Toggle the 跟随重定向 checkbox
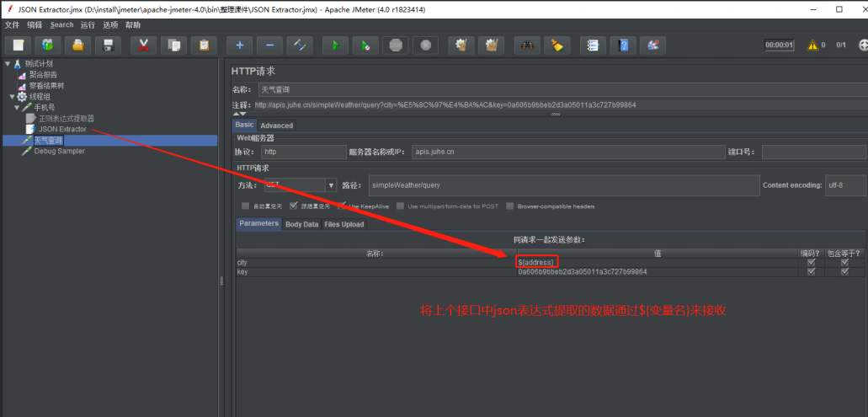 pyautogui.click(x=293, y=206)
